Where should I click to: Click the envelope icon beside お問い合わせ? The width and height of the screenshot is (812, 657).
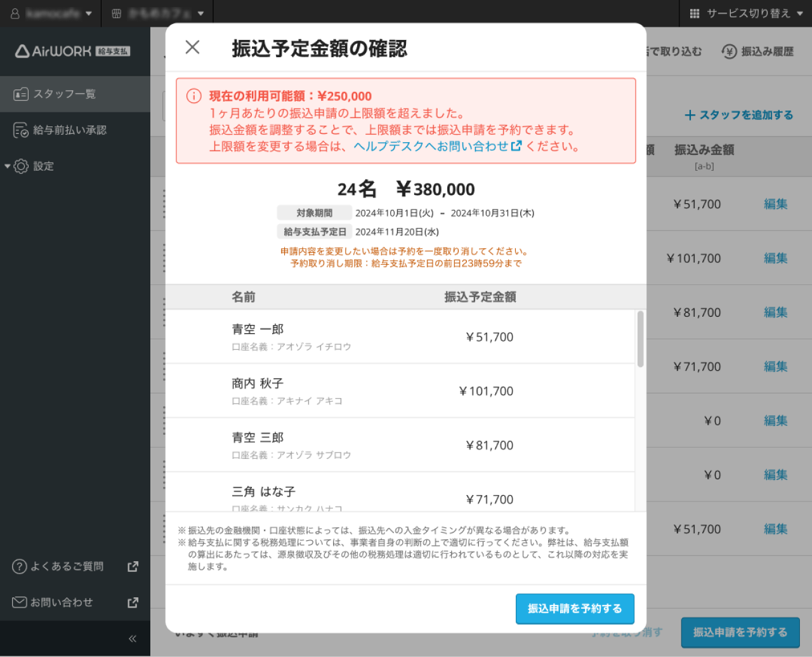[20, 602]
